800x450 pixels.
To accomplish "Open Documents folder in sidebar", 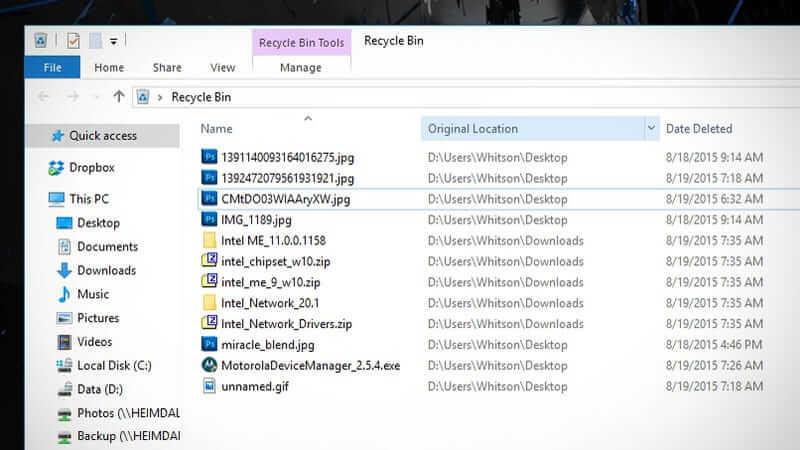I will 107,246.
